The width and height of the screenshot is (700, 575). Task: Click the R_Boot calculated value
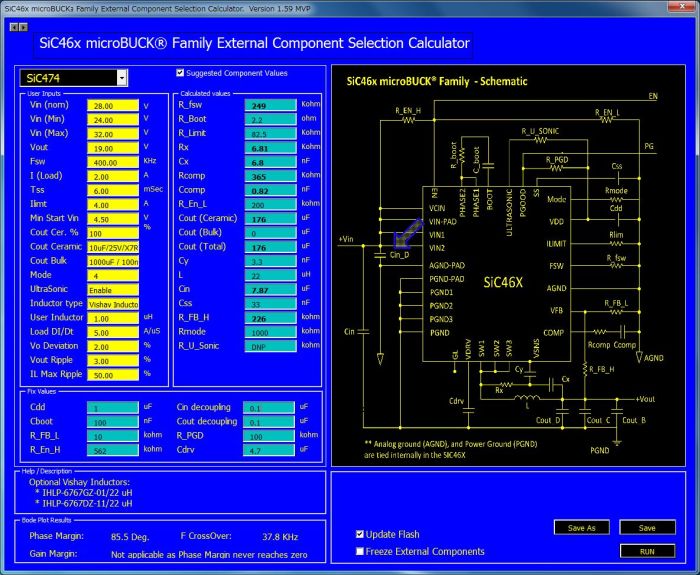point(271,120)
